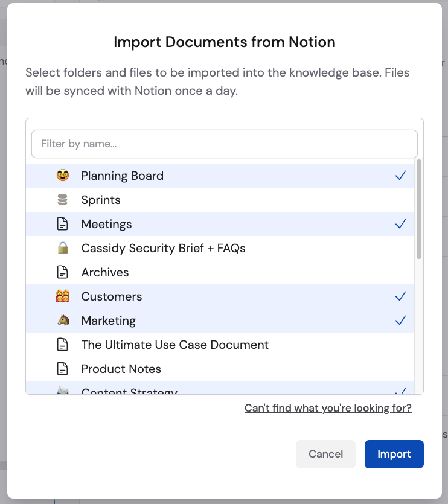The width and height of the screenshot is (448, 504).
Task: Click the Archives document icon
Action: 63,272
